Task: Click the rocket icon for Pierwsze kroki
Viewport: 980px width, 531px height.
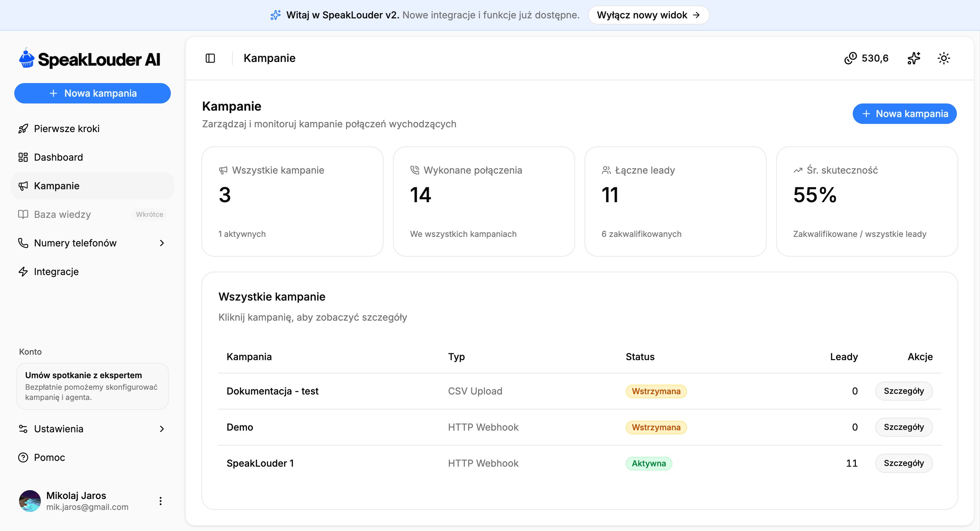Action: [x=23, y=129]
